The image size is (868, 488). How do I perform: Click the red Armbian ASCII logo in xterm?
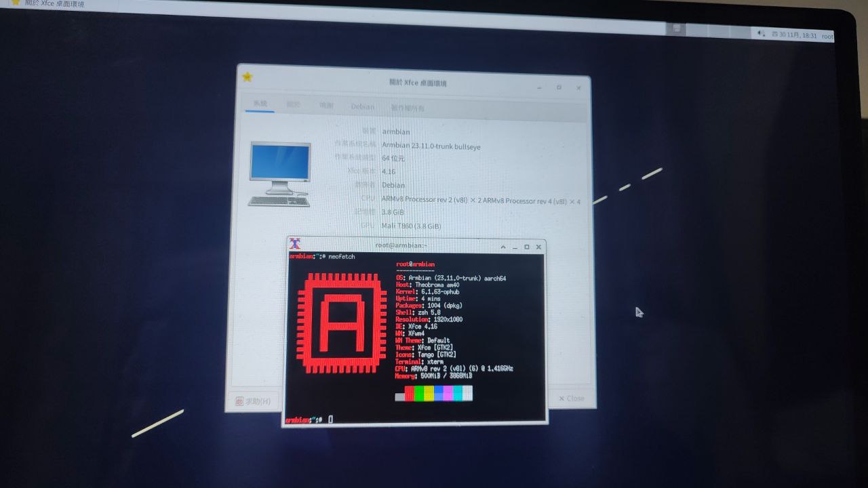click(x=341, y=323)
